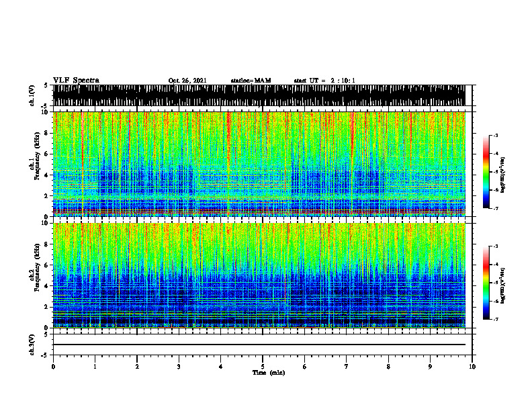Click time axis tick label "8"
The height and width of the screenshot is (411, 532).
[388, 367]
